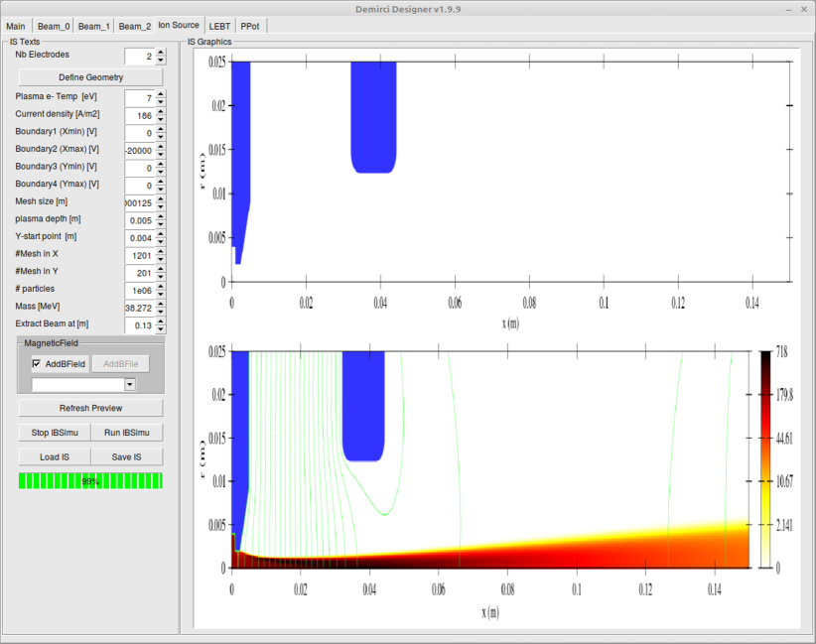This screenshot has height=644, width=816.
Task: Click the #Mesh in X field
Action: [139, 255]
